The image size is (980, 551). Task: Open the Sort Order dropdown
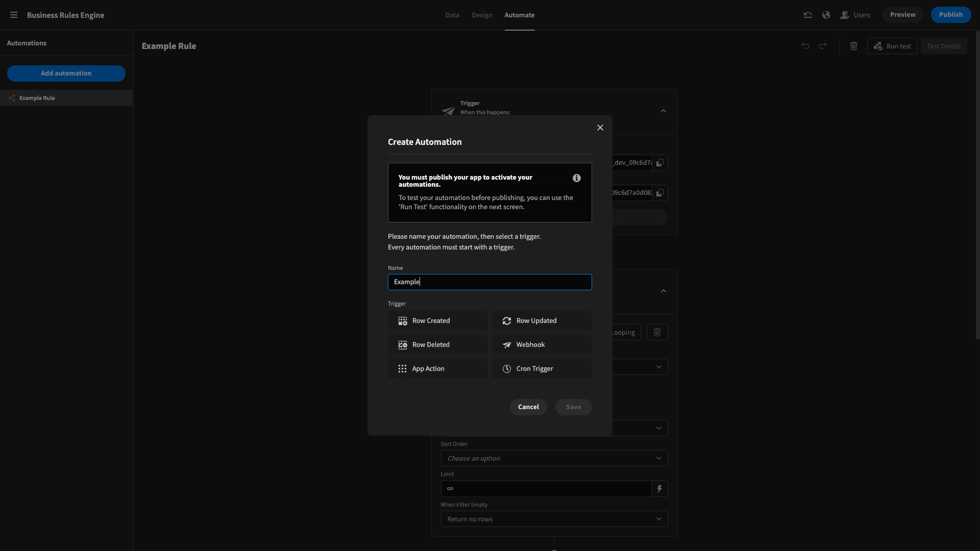click(554, 458)
